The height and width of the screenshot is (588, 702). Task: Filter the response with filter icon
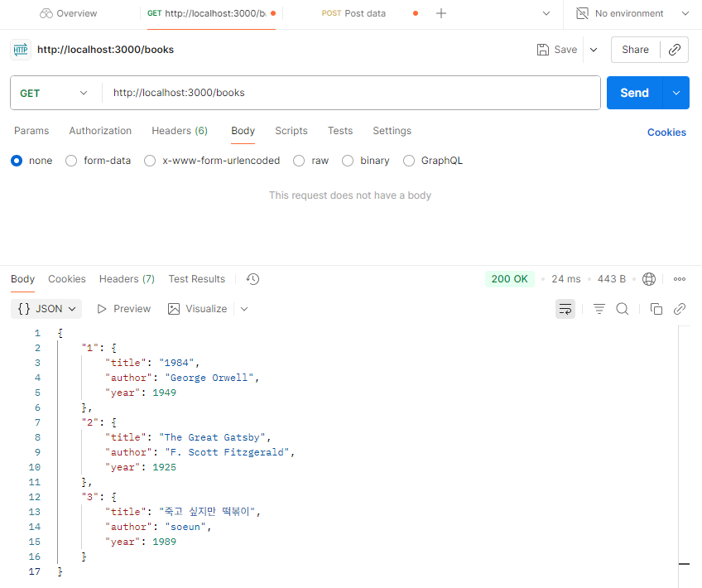pyautogui.click(x=599, y=309)
